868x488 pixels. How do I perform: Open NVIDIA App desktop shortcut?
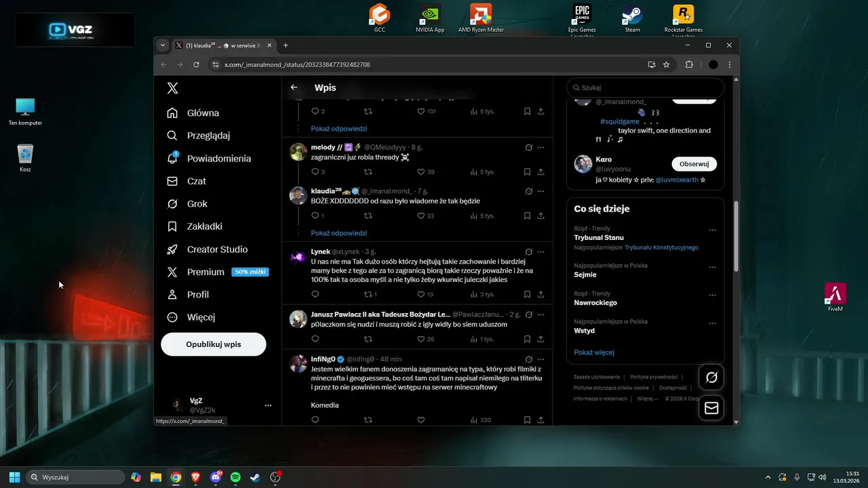(x=430, y=18)
